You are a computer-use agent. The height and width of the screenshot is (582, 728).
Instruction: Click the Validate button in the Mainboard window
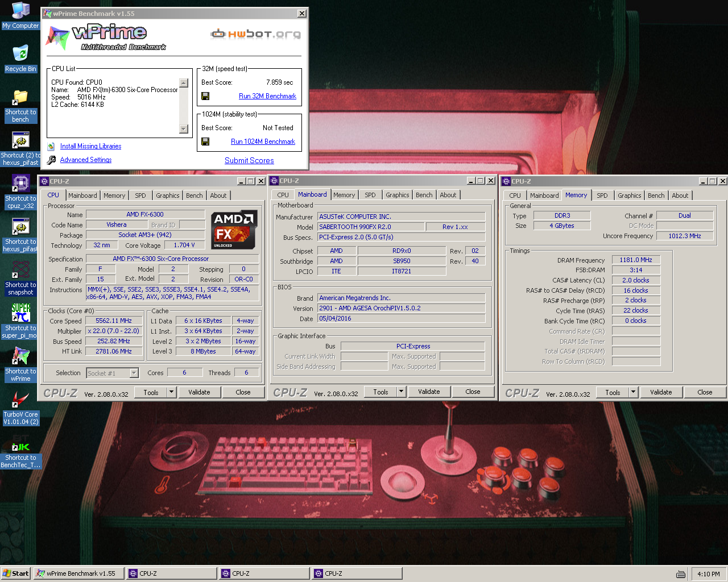point(429,392)
